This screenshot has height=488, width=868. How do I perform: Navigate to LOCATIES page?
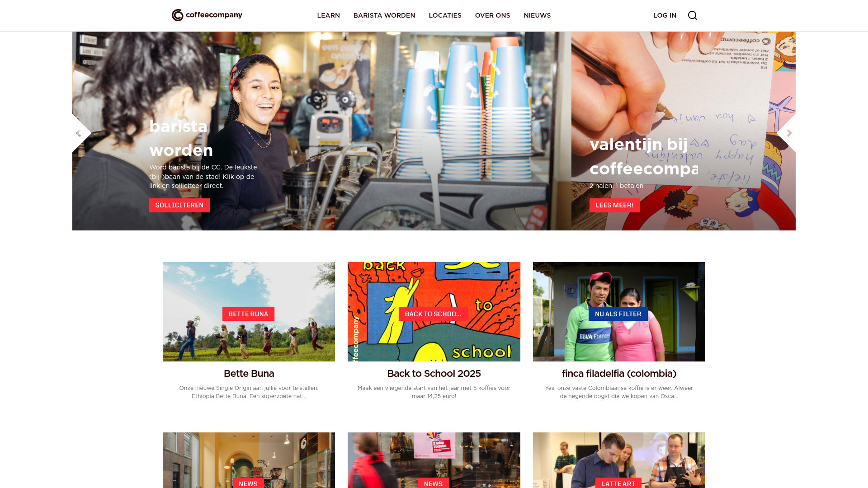coord(445,15)
